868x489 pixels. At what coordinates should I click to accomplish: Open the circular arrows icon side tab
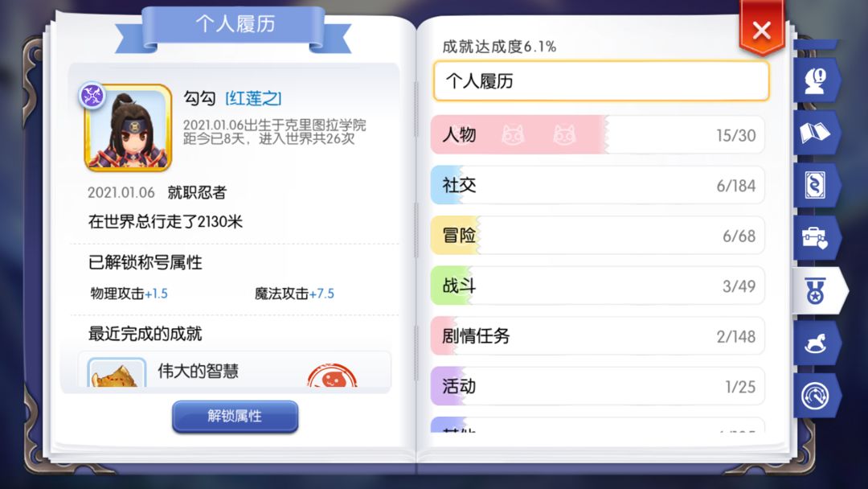tap(816, 396)
